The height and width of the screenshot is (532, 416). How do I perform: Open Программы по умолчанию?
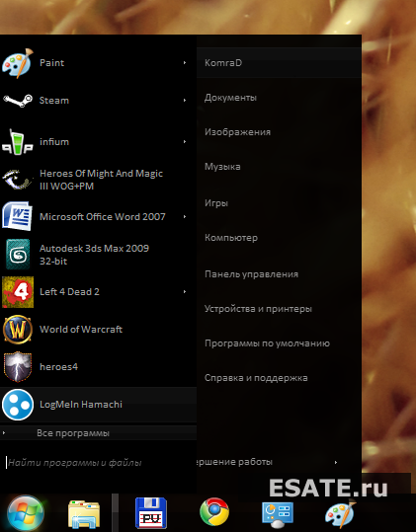tap(267, 343)
